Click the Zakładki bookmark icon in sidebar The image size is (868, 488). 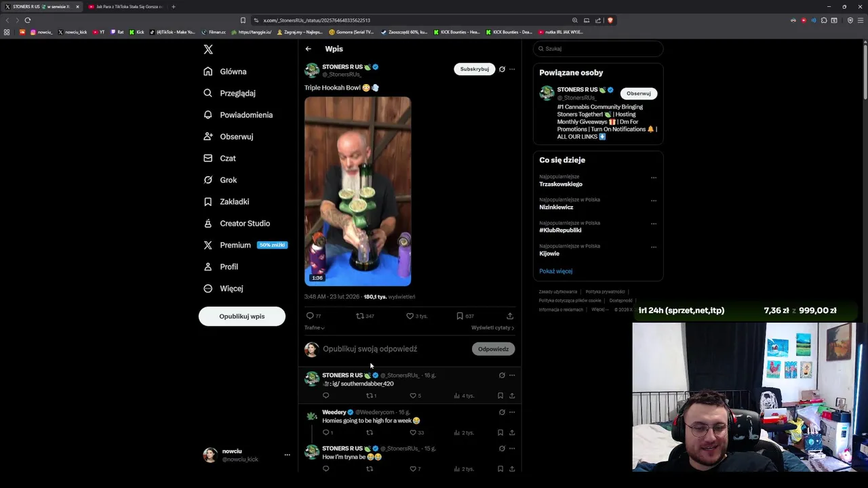pos(208,201)
